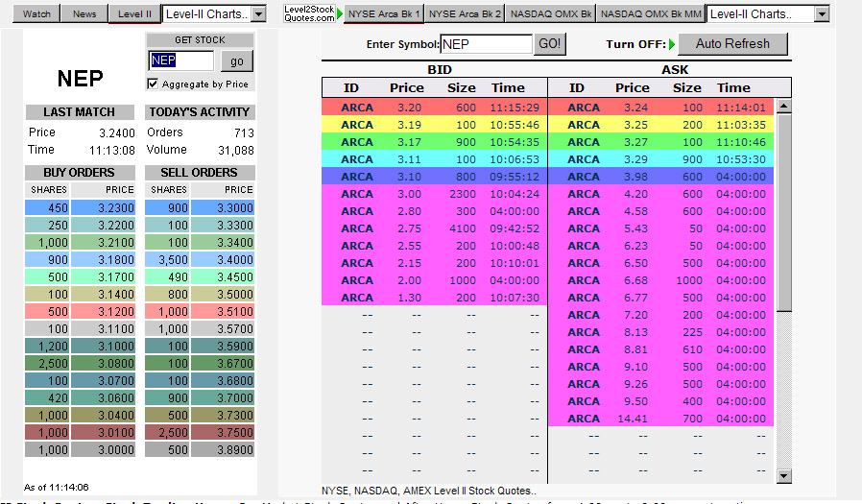Click sell order 900 shares at 3.3000
Screen dimensions: 862x504
[x=200, y=207]
